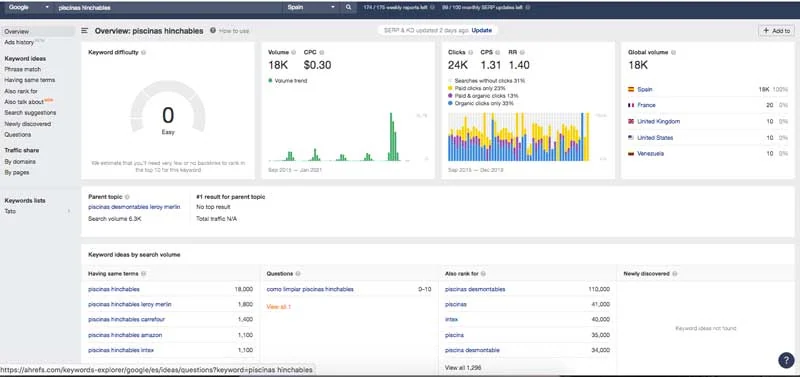The height and width of the screenshot is (377, 800).
Task: Click the search magnifier icon in top bar
Action: click(x=348, y=8)
